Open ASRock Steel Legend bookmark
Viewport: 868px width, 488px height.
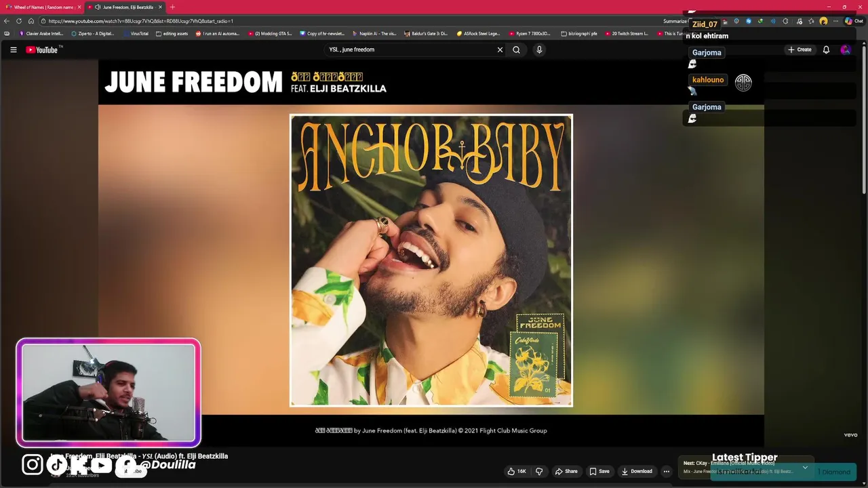pos(479,33)
